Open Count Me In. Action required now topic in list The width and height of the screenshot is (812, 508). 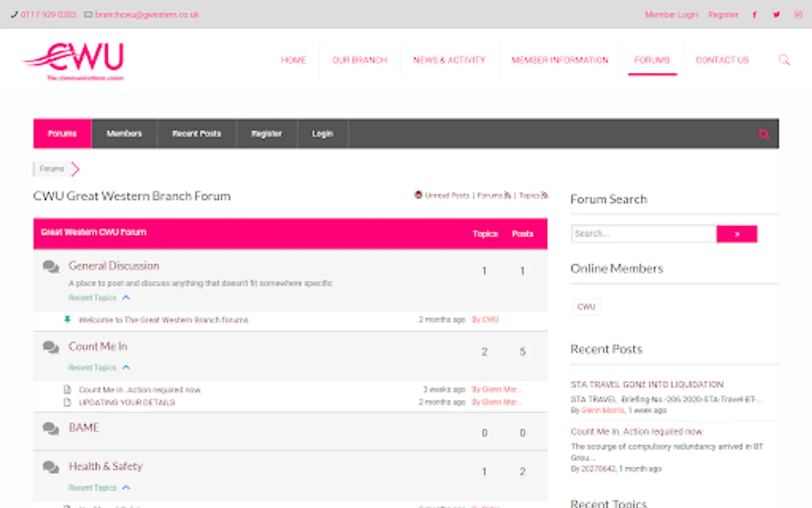pyautogui.click(x=139, y=390)
